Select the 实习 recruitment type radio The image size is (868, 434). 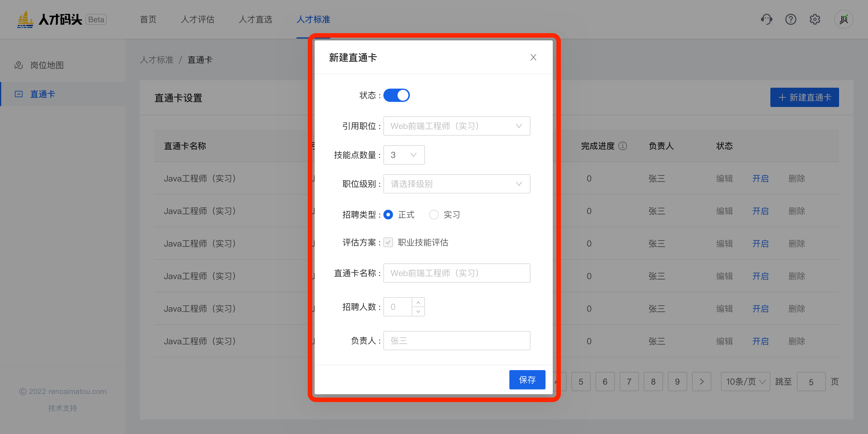pos(434,215)
